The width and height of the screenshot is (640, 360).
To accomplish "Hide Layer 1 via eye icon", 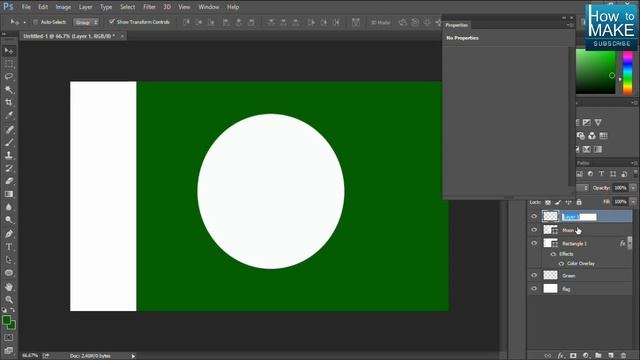I will pyautogui.click(x=534, y=217).
